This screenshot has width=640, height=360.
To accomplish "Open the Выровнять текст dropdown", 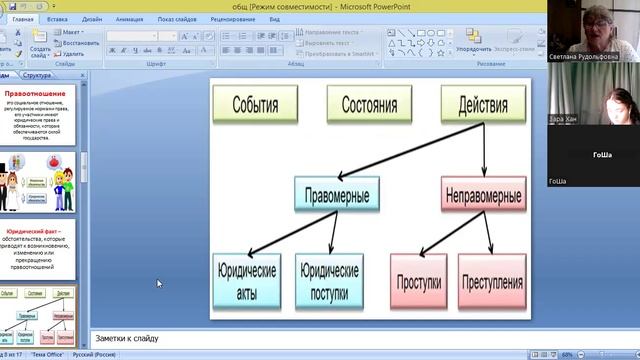I will pos(324,43).
